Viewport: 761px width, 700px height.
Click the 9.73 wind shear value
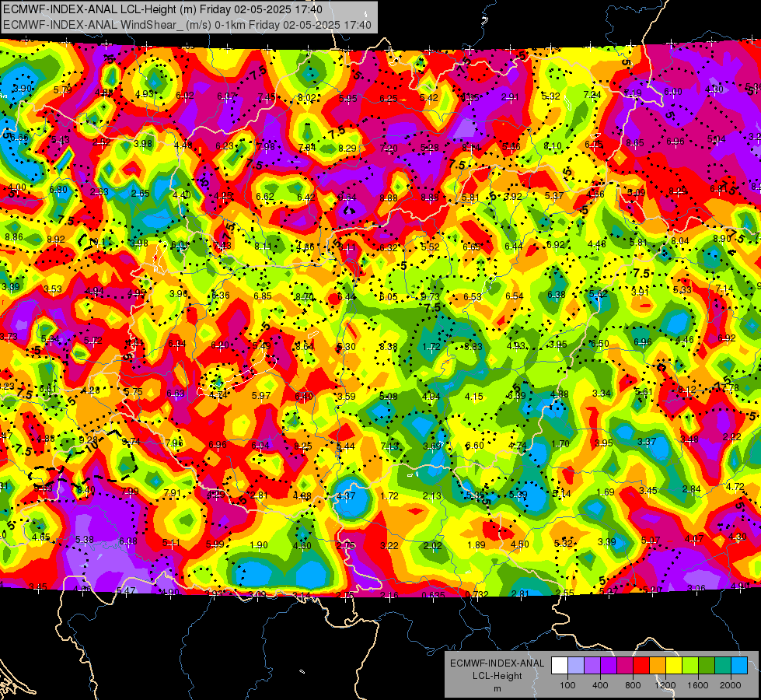tap(430, 297)
